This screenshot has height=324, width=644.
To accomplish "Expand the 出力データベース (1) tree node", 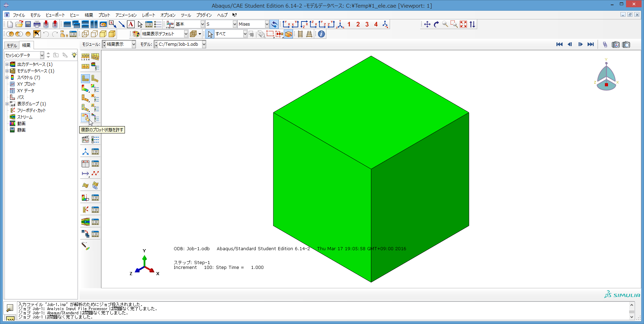I will coord(7,64).
